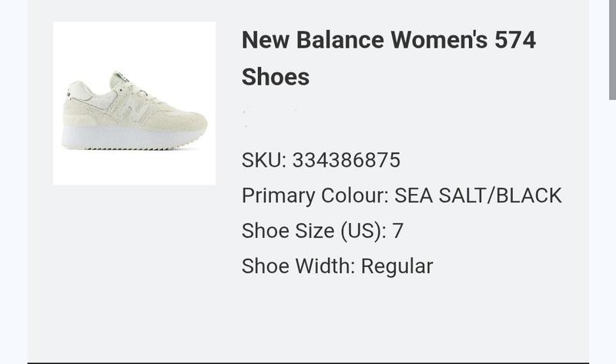
Task: Click the word Shoes in the product title
Action: 276,77
